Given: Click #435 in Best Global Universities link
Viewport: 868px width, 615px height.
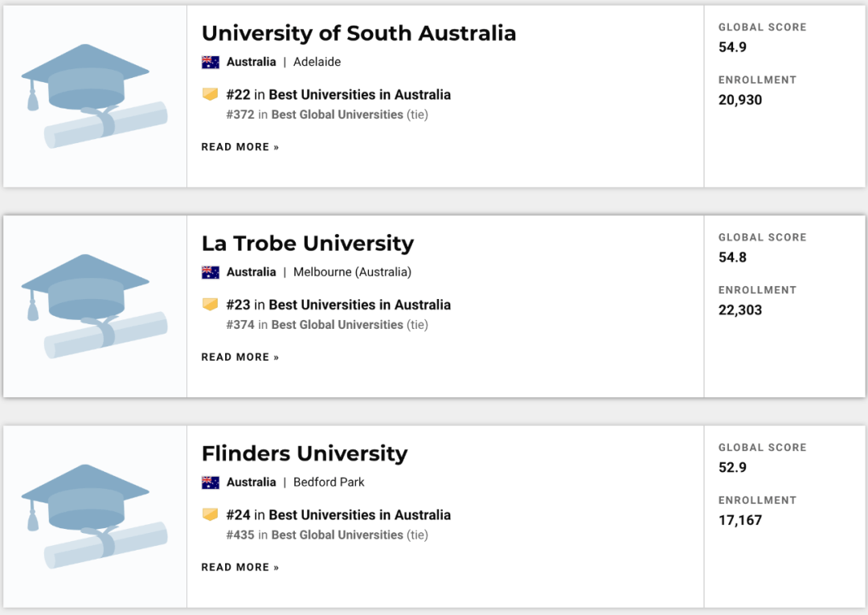Looking at the screenshot, I should click(x=315, y=535).
